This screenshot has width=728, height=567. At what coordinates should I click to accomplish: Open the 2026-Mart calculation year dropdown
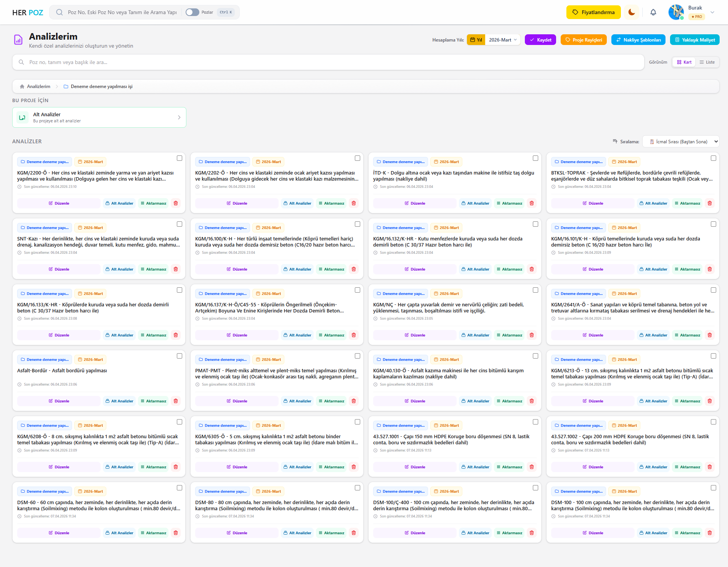pos(503,40)
